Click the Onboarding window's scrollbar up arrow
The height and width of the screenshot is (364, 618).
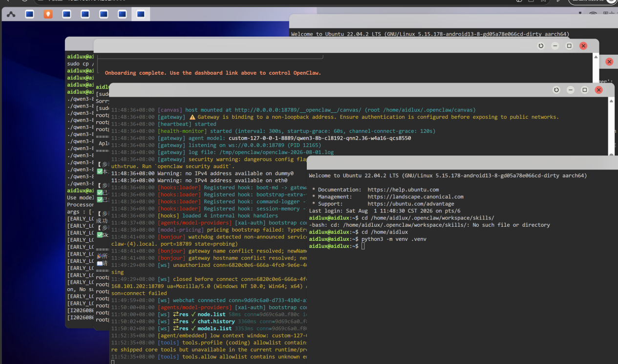[x=596, y=57]
